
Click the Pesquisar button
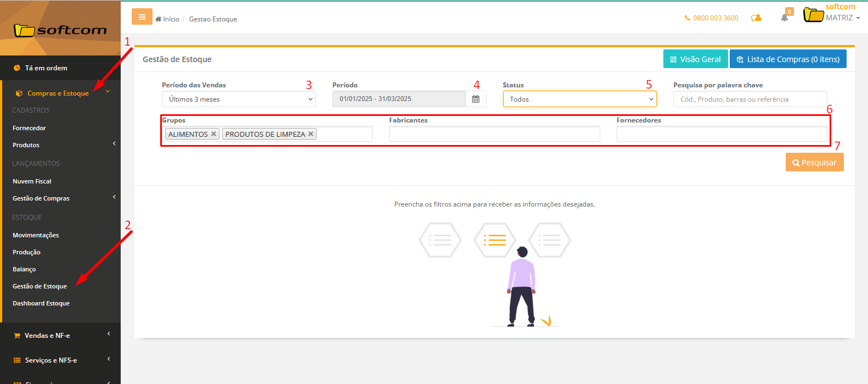click(x=814, y=163)
